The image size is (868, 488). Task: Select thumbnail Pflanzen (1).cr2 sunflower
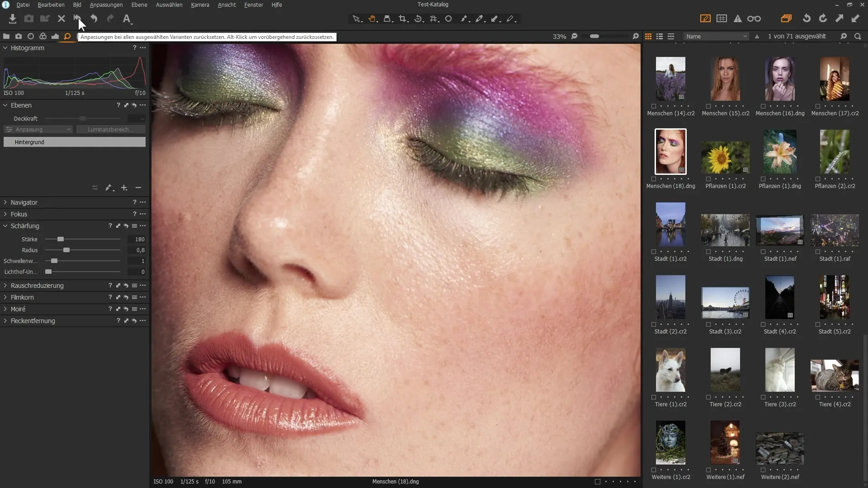(725, 157)
